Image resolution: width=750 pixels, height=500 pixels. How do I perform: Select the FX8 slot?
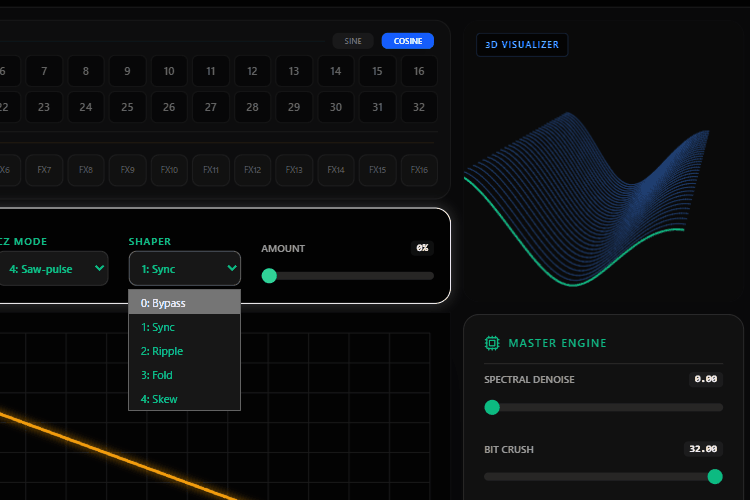(x=86, y=170)
